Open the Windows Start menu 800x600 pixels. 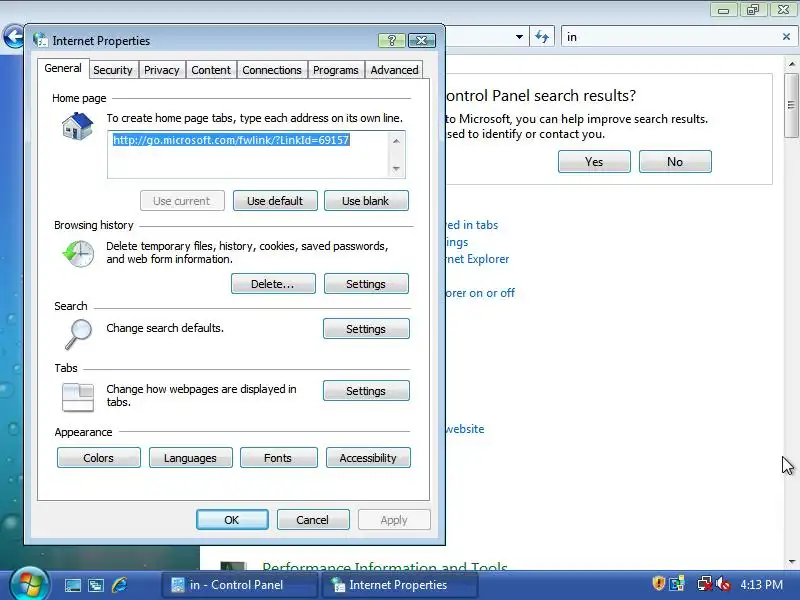point(29,584)
